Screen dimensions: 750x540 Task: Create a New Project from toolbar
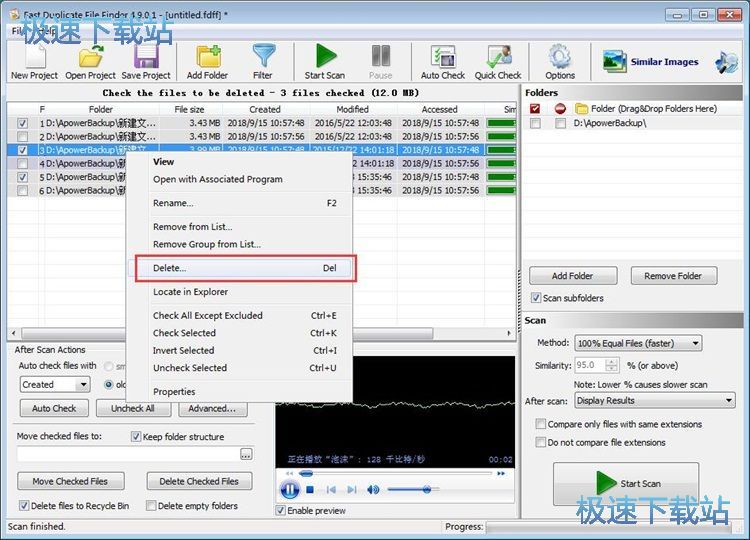[34, 62]
